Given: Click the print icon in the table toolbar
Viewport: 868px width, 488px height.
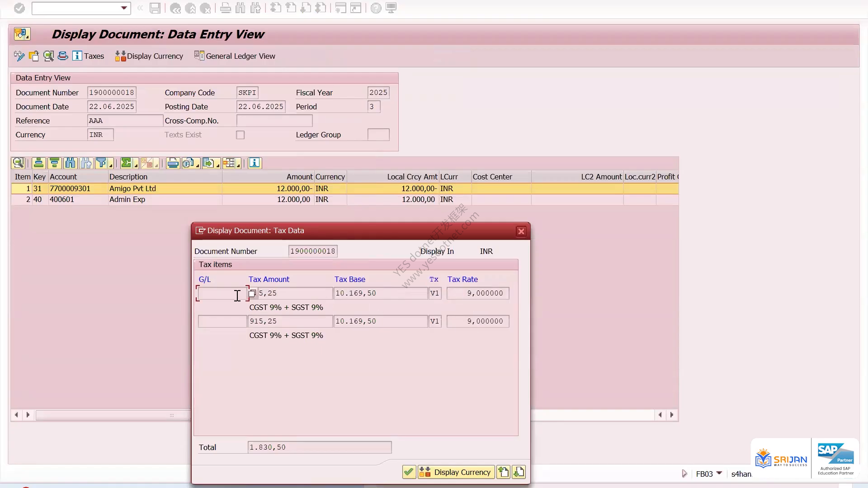Looking at the screenshot, I should [173, 163].
